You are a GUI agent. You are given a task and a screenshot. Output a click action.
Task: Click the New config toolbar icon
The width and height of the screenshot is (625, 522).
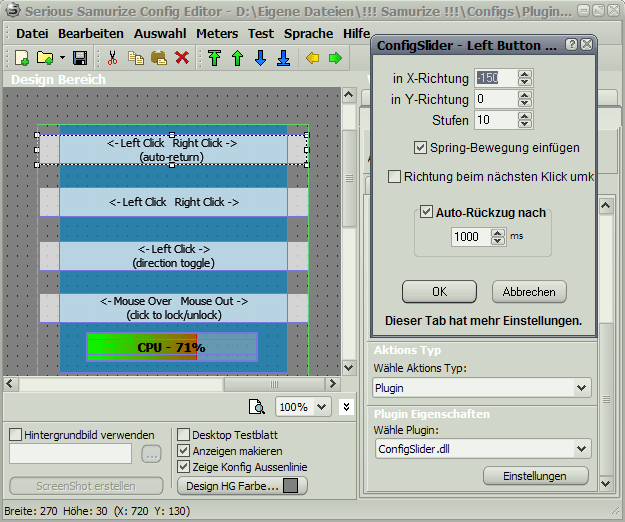tap(22, 58)
